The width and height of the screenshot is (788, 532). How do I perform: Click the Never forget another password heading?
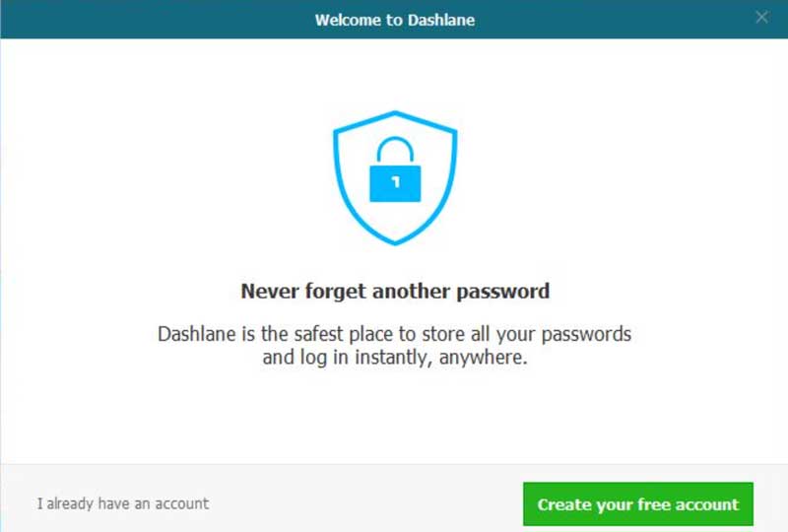395,292
